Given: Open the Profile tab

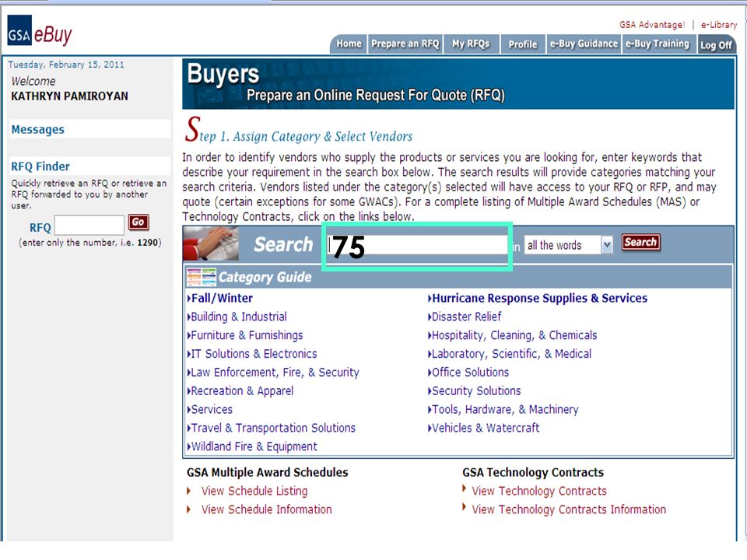Looking at the screenshot, I should point(523,44).
